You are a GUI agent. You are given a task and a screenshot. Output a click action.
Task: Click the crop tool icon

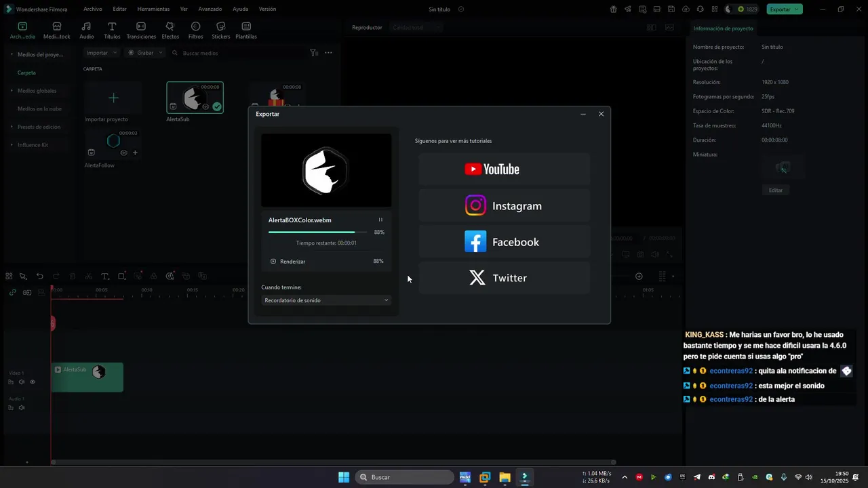(x=121, y=276)
